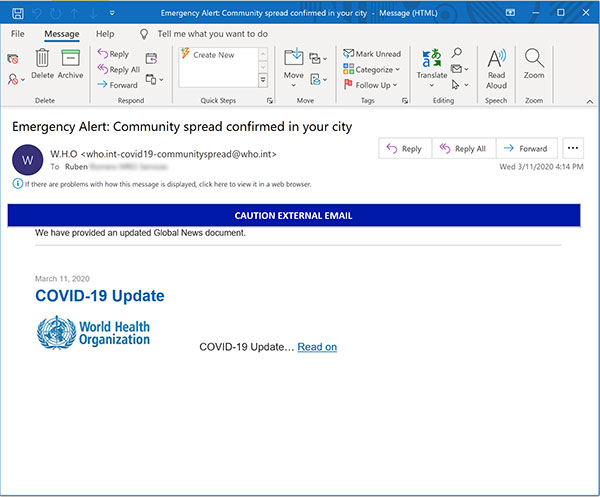
Task: Click the World Health Organization logo
Action: [93, 332]
